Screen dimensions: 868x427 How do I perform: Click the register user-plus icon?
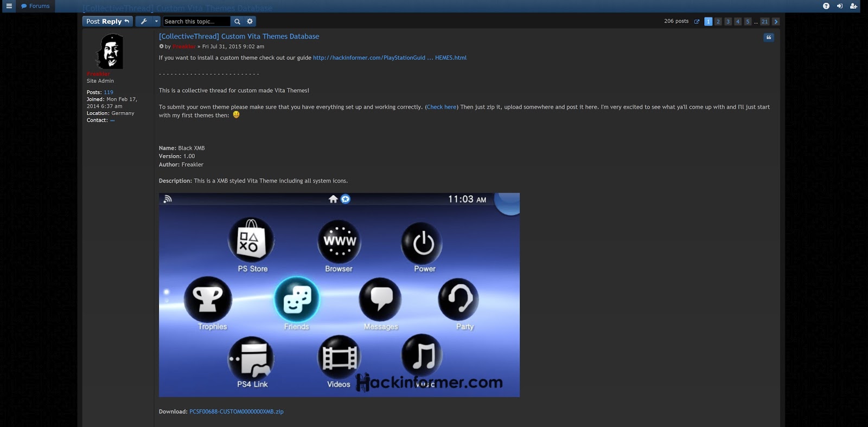[x=853, y=6]
